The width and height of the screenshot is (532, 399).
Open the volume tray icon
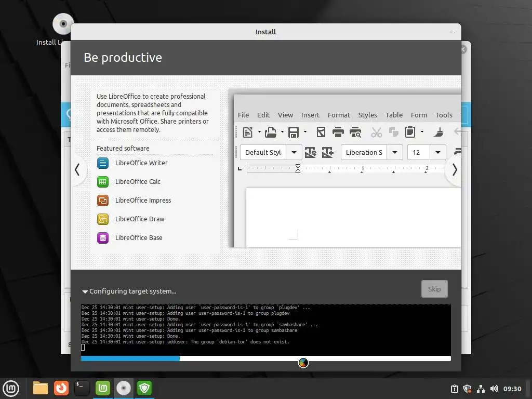494,389
